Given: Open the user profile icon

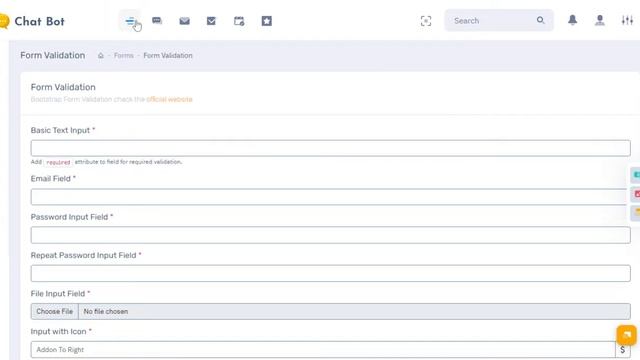Looking at the screenshot, I should tap(600, 20).
